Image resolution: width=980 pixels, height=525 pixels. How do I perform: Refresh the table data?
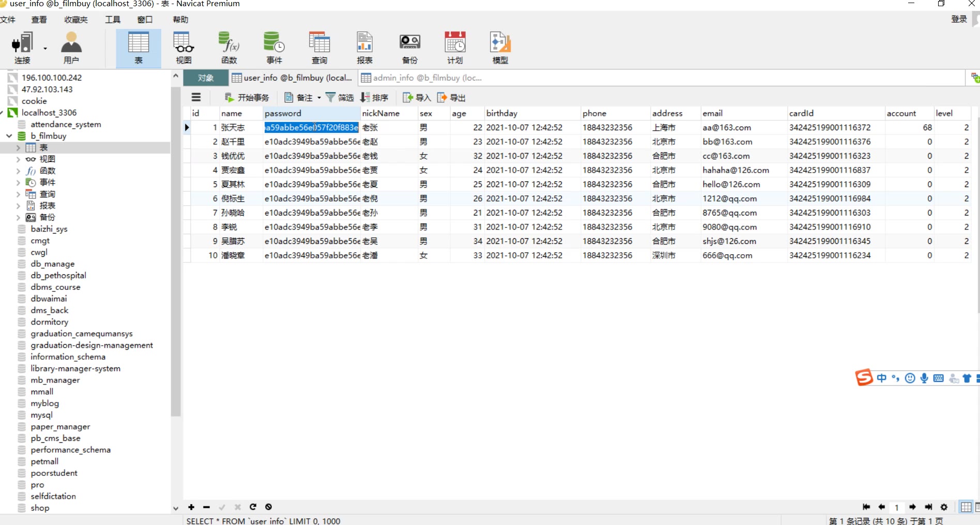253,507
